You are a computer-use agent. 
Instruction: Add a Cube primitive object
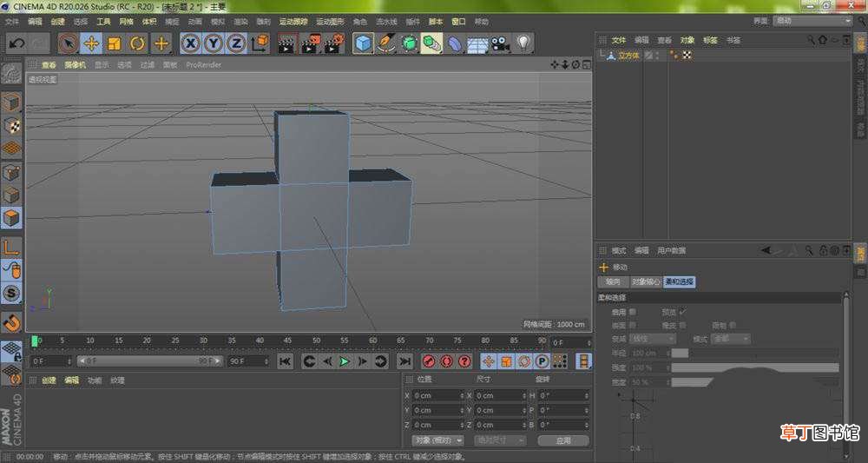[363, 43]
